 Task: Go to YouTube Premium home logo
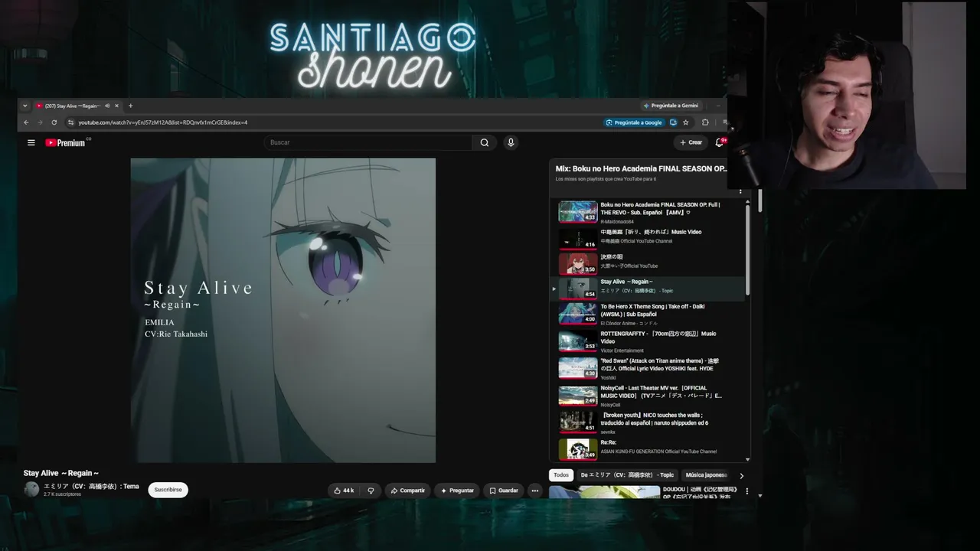coord(66,142)
